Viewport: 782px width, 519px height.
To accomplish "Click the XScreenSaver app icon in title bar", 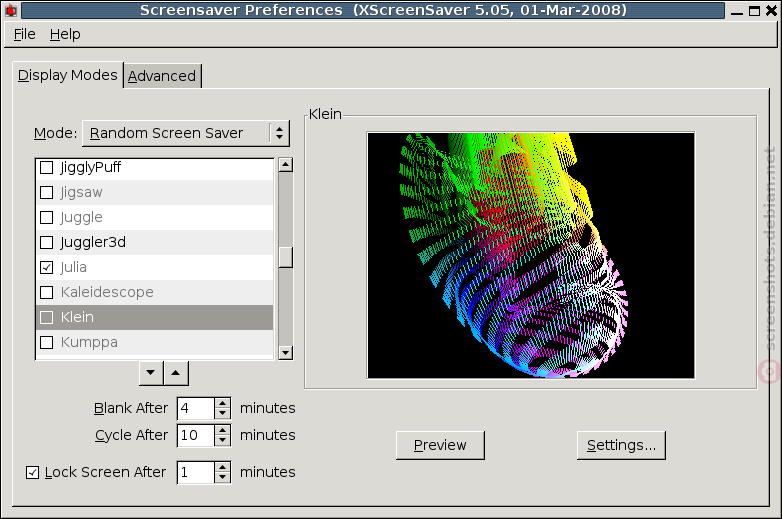I will tap(10, 10).
